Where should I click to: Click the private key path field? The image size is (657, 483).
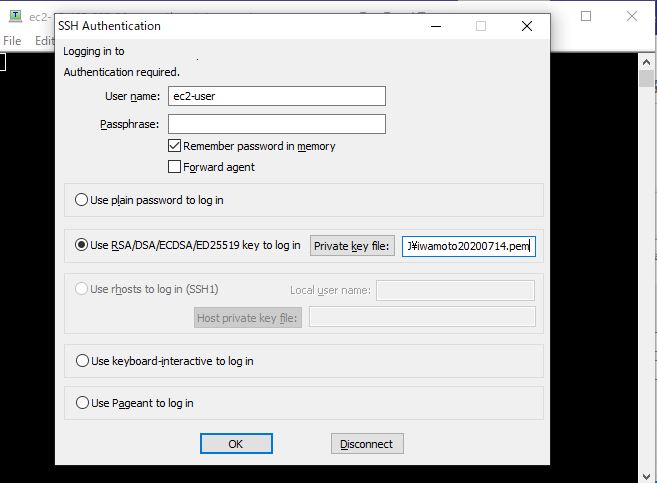coord(468,246)
